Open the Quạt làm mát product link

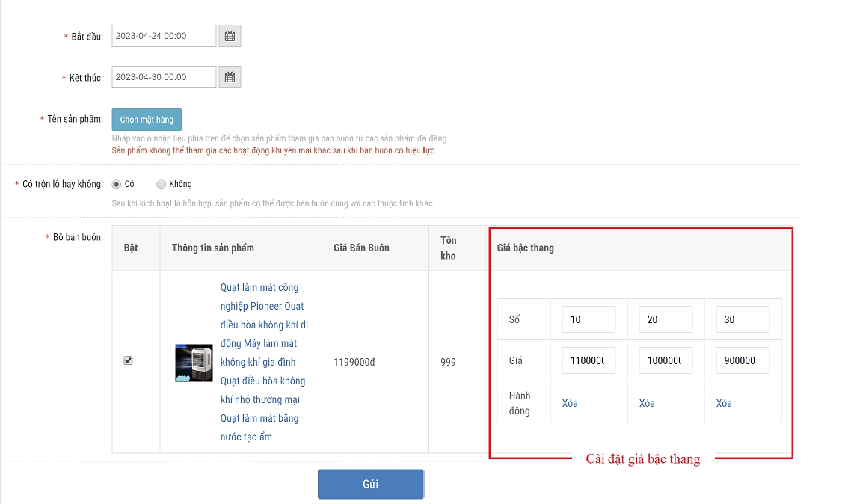pos(262,362)
